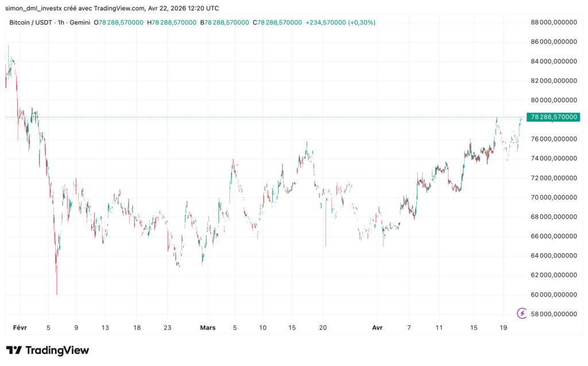
Task: Open the TradingView.com attribution link
Action: 121,8
